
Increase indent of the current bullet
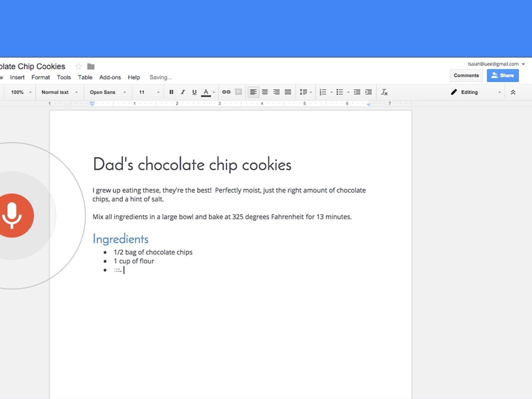pos(368,92)
